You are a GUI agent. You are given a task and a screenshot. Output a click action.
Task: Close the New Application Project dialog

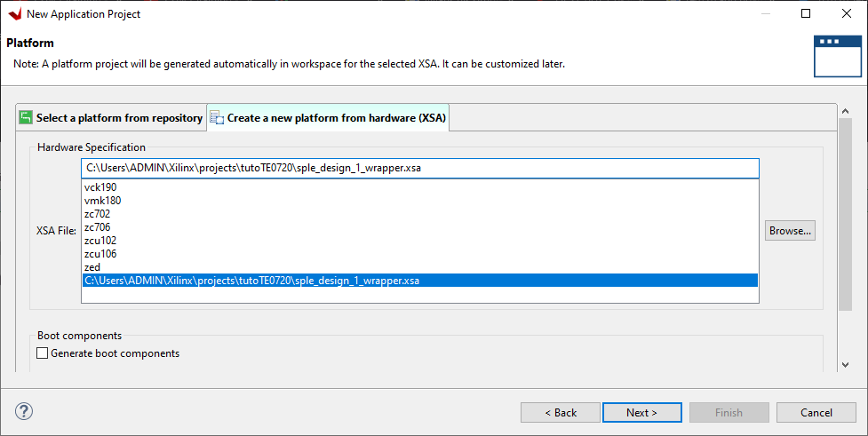click(847, 14)
